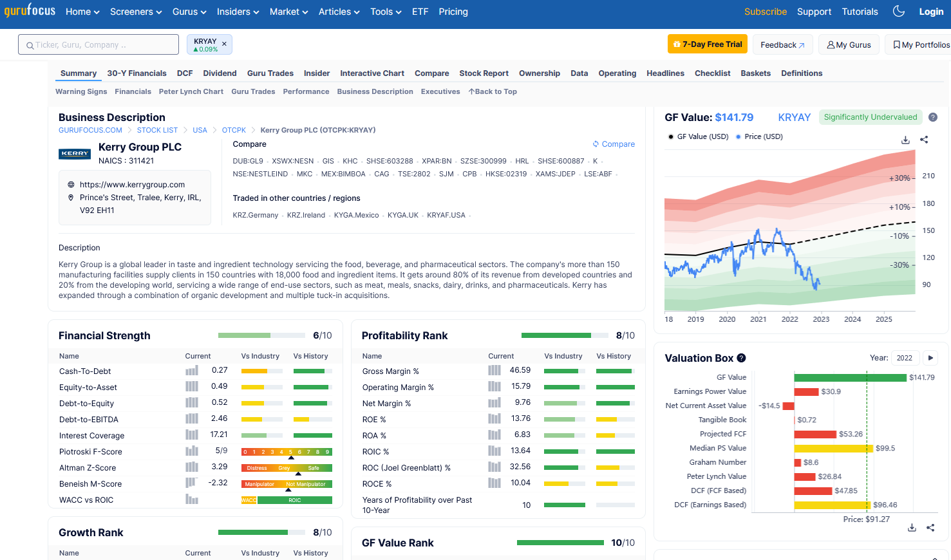
Task: Open the Stock Report tab
Action: point(484,73)
